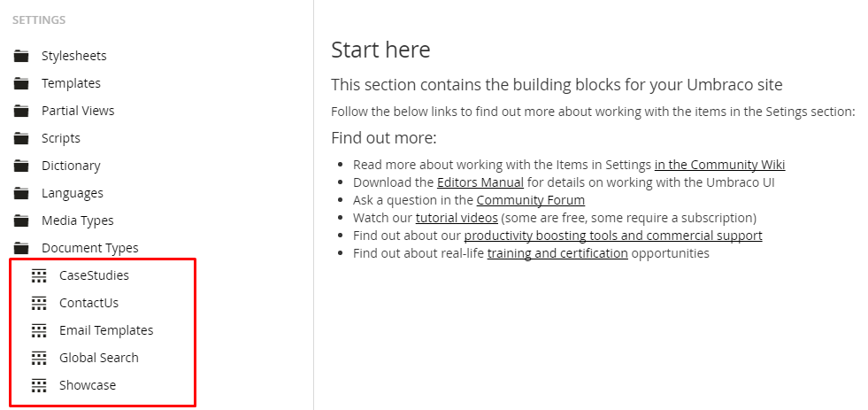Click the CaseStudies document type icon
The height and width of the screenshot is (410, 868).
(39, 275)
